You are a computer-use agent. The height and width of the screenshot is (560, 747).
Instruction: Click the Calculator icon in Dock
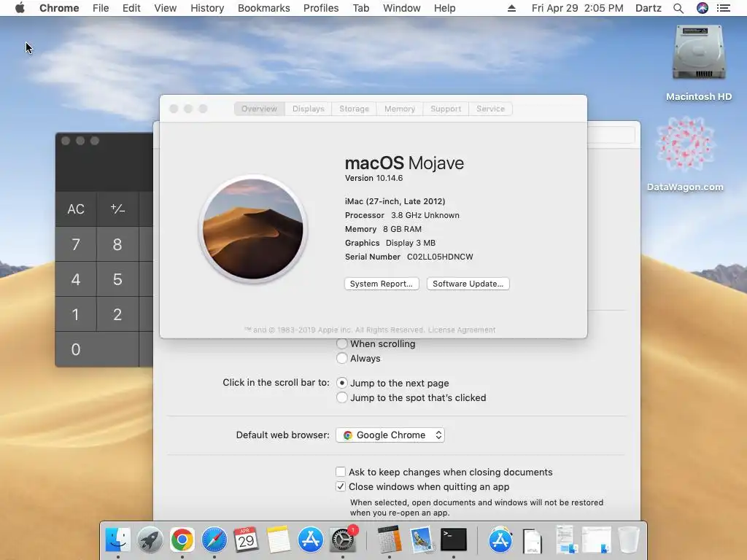[x=390, y=540]
